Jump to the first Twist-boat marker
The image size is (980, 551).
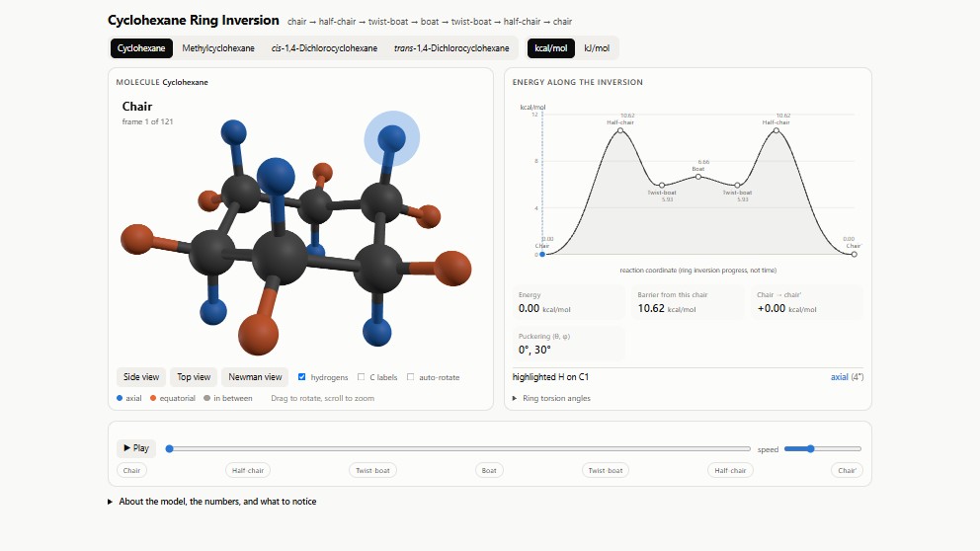point(372,470)
